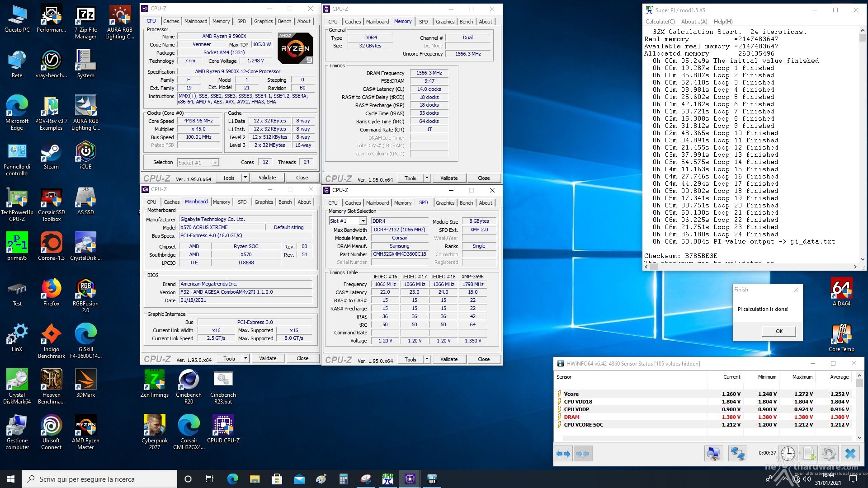Launch prime95 from the desktop

(17, 247)
